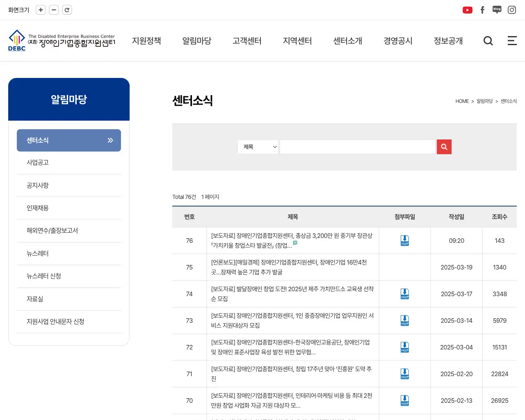Download HWP attachment for post 76

pos(405,241)
